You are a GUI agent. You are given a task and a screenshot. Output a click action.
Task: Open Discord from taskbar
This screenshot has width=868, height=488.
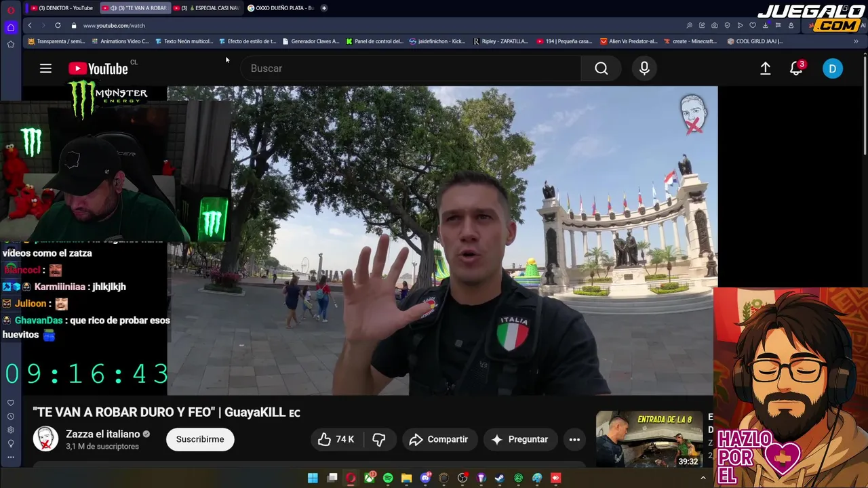(x=425, y=478)
